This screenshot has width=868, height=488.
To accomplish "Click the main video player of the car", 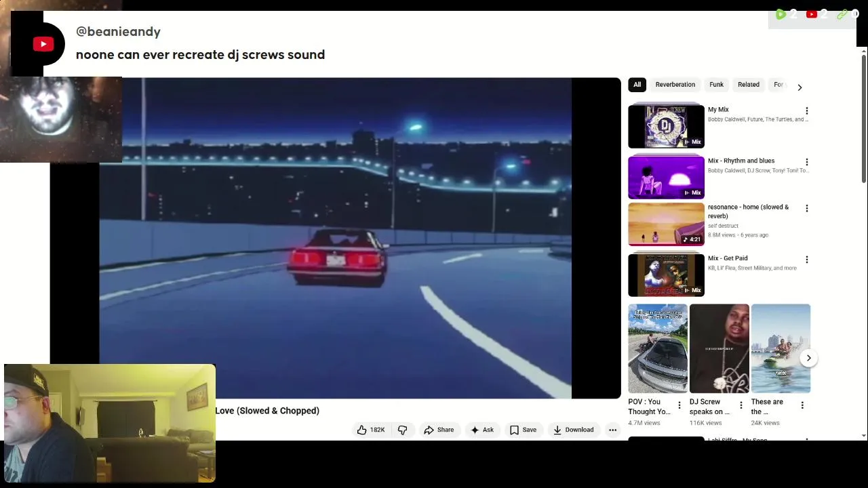I will point(335,238).
